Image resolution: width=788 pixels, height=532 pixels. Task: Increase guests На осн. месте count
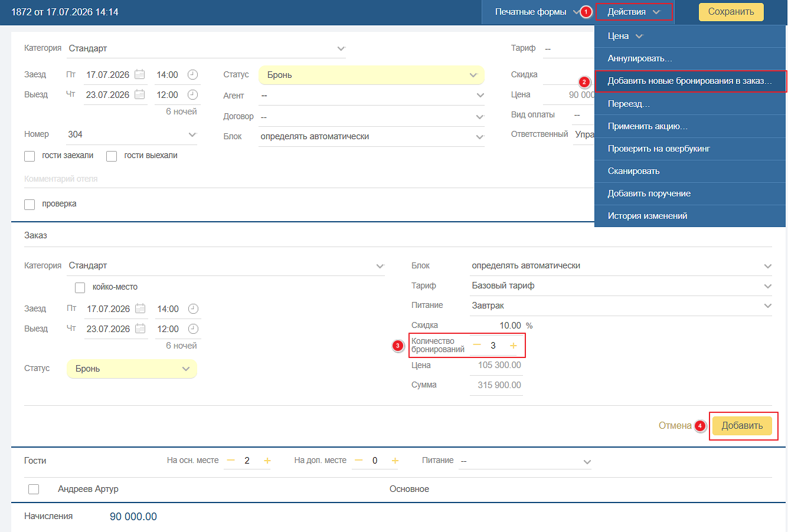267,461
